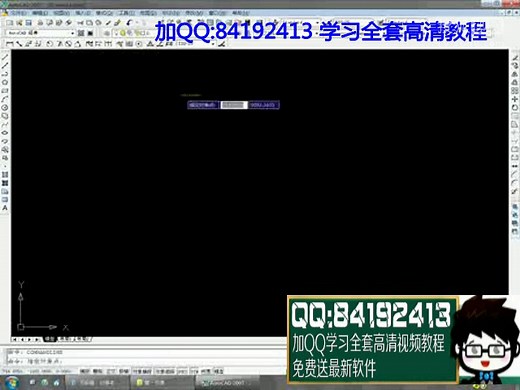Click the New drawing icon

pos(10,23)
